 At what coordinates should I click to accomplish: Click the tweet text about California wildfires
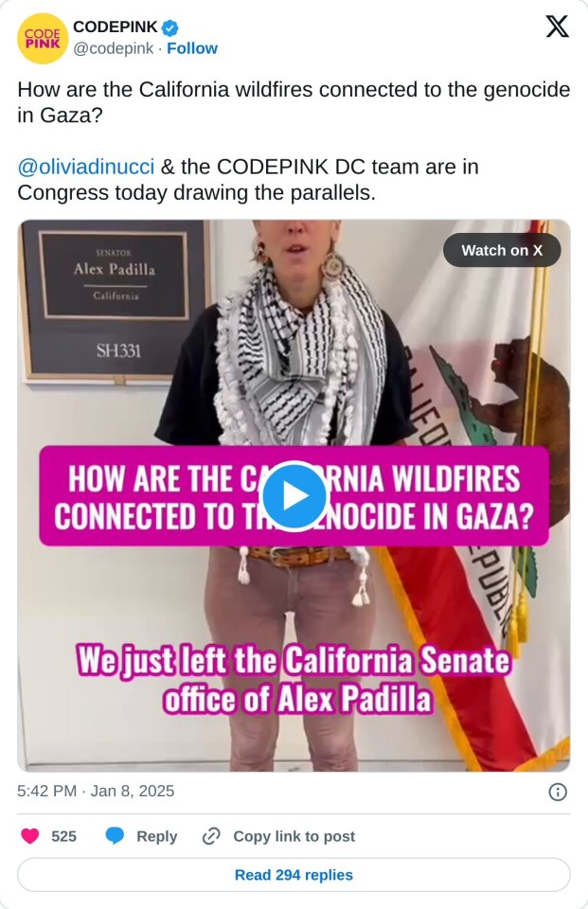(294, 102)
